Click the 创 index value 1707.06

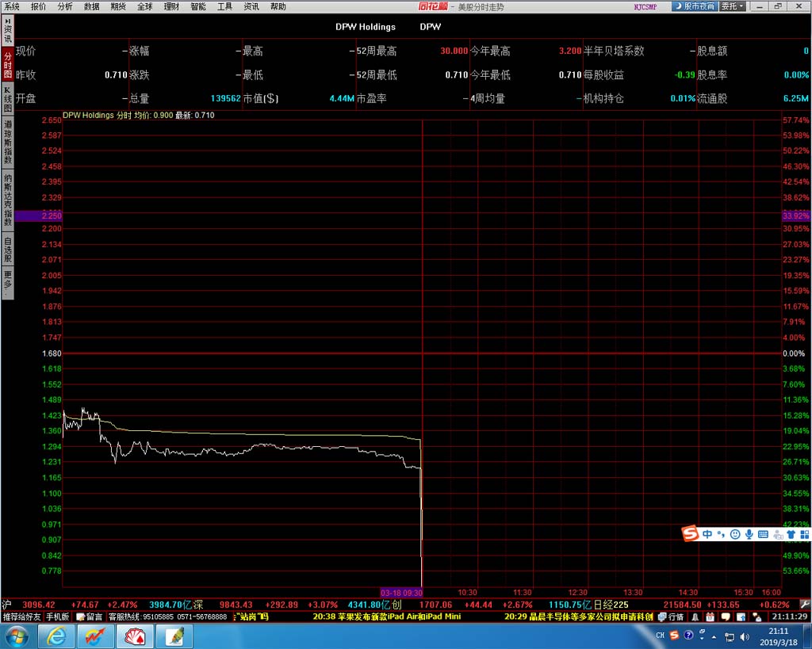point(435,605)
